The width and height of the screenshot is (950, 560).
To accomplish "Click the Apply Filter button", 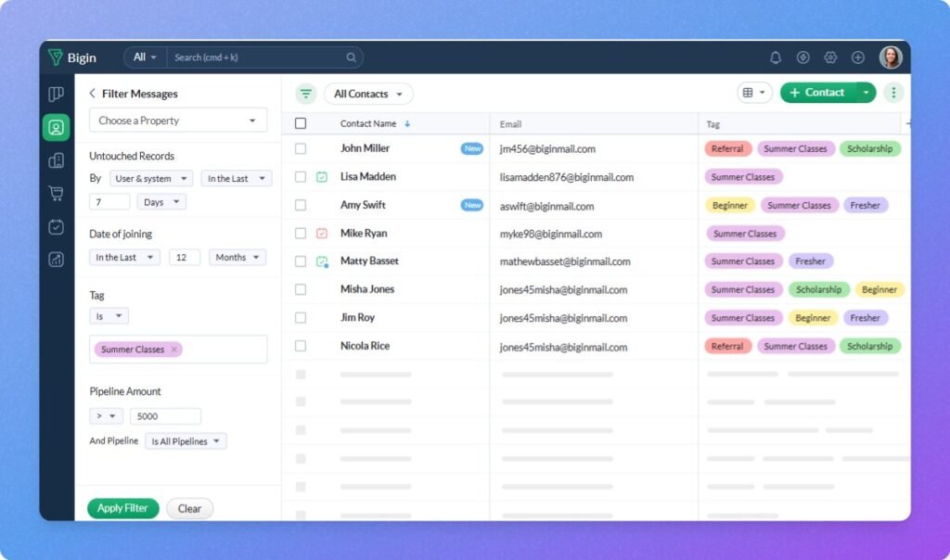I will click(x=123, y=508).
